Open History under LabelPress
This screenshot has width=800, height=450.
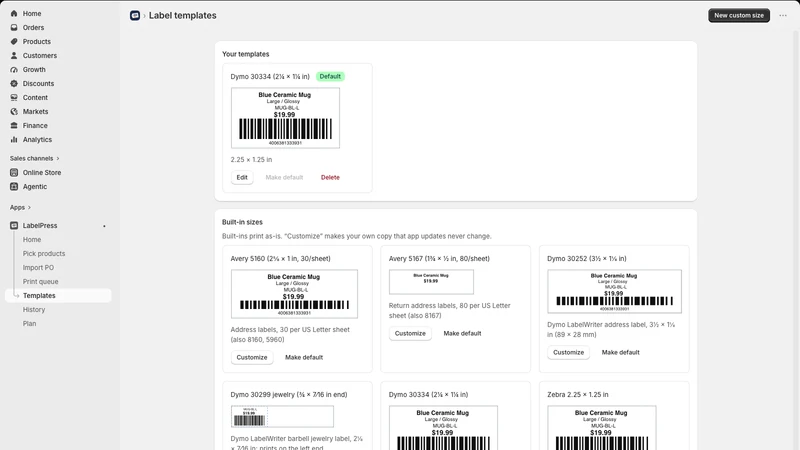pos(34,310)
